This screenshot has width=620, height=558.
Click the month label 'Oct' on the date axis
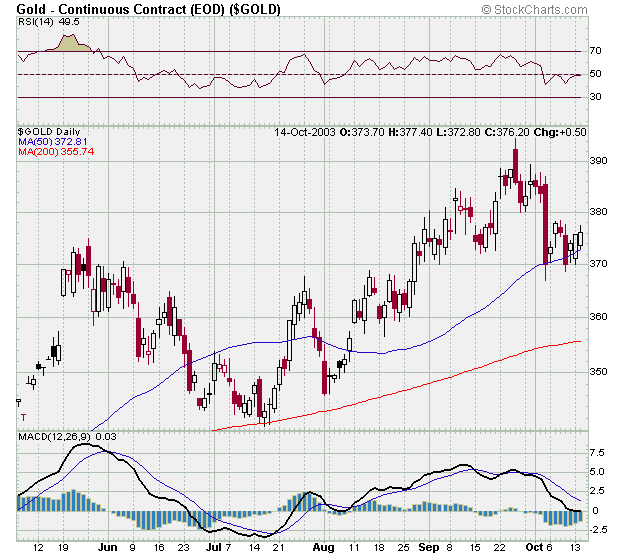click(534, 547)
